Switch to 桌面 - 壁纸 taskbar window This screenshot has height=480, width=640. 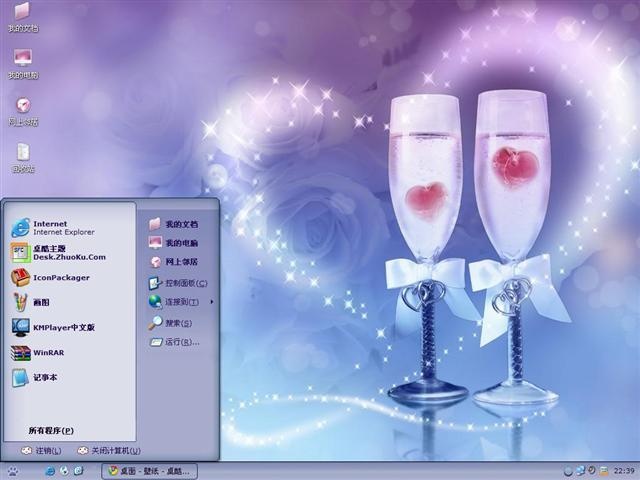(149, 471)
